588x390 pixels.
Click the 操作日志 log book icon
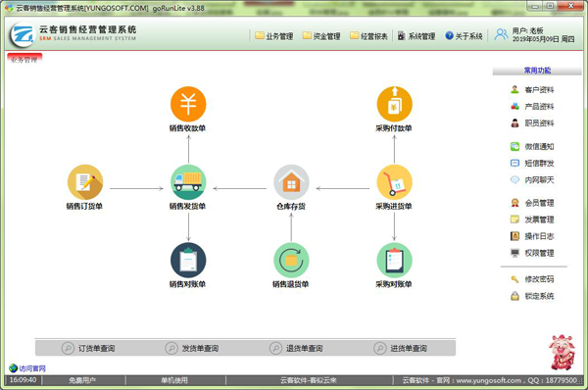point(514,236)
